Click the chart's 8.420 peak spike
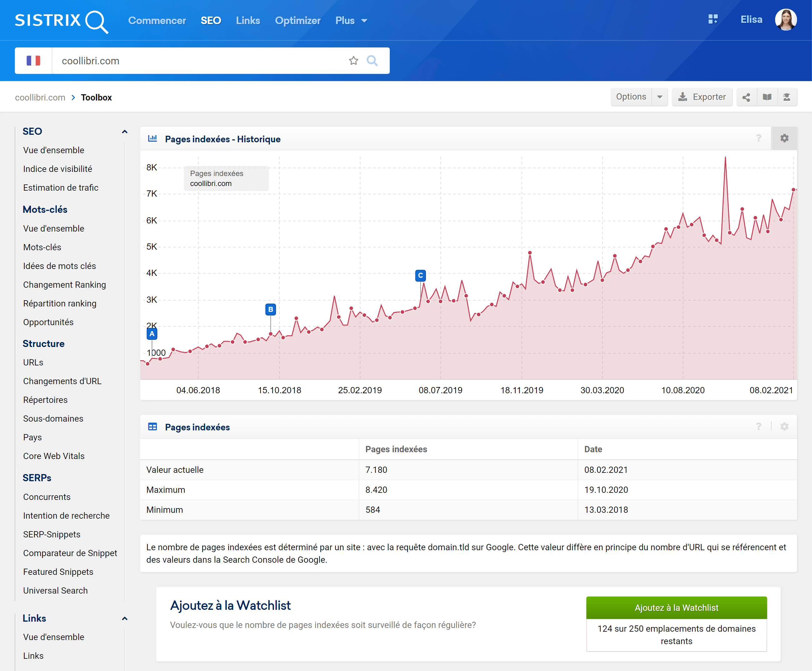 [725, 158]
